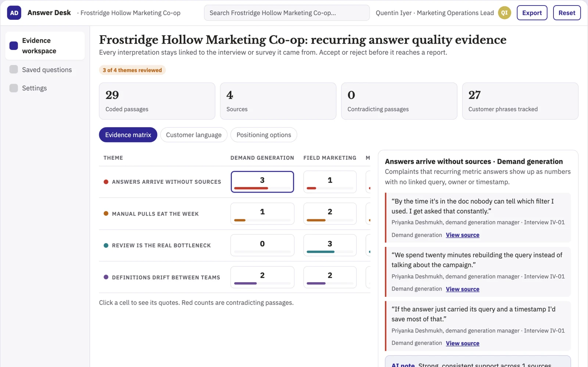The width and height of the screenshot is (588, 367).
Task: Switch to the Evidence matrix tab
Action: [x=128, y=135]
